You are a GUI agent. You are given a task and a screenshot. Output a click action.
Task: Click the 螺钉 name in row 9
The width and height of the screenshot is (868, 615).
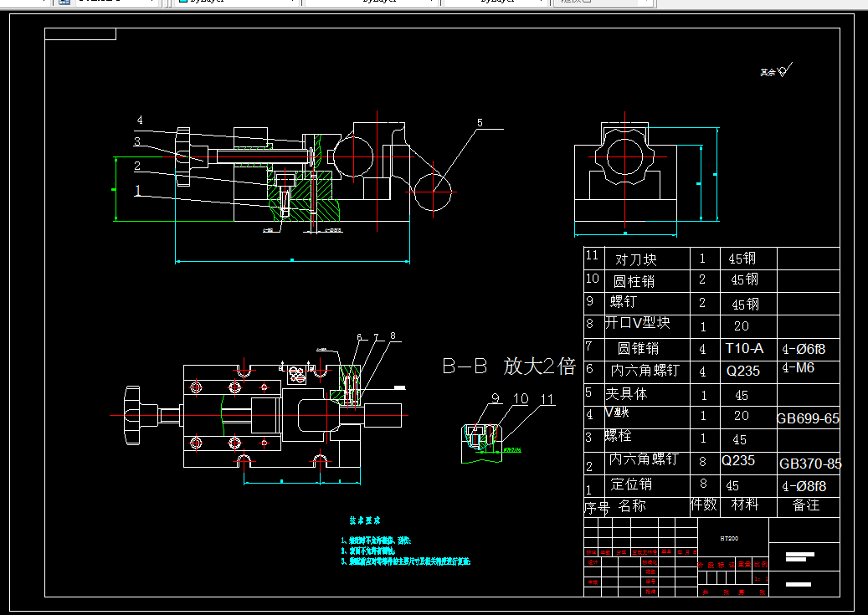click(624, 302)
